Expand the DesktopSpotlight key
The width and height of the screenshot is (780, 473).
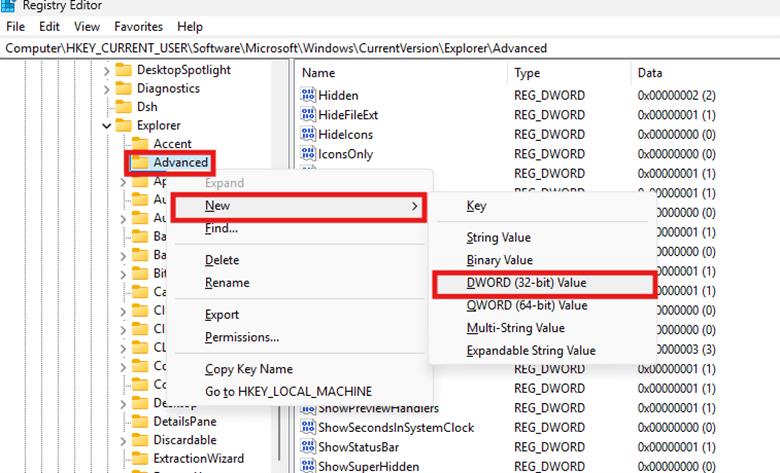106,71
